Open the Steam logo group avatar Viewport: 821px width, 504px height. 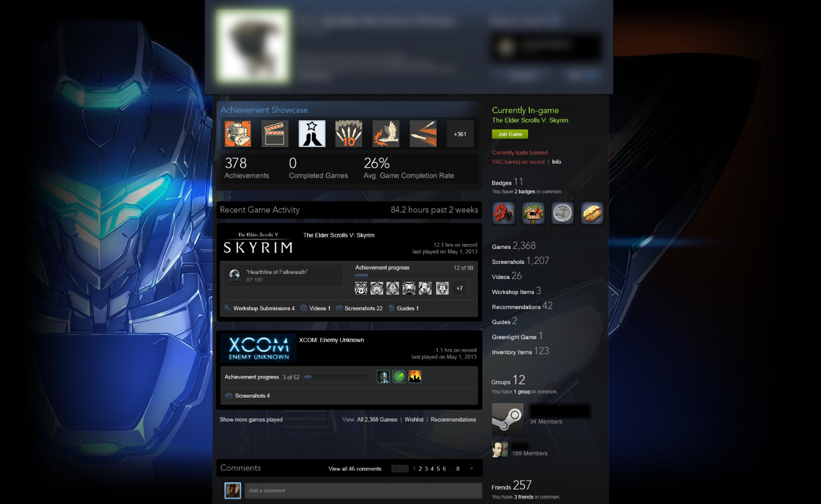508,419
